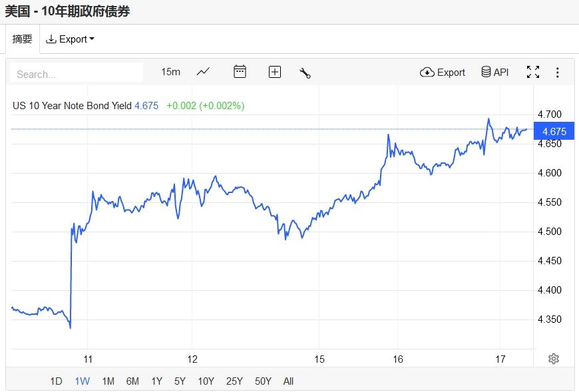Select the 1Y time range
This screenshot has width=579, height=392.
pos(156,381)
